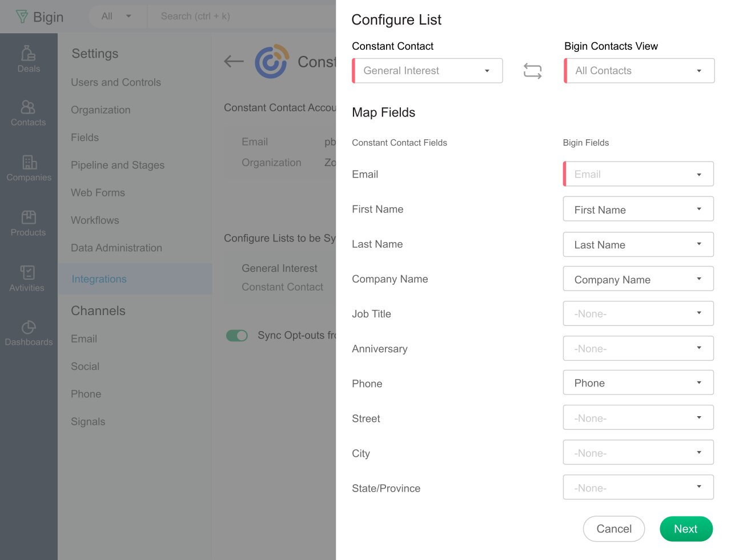Open the Activities sidebar icon
Screen dimensions: 731x560
click(27, 272)
